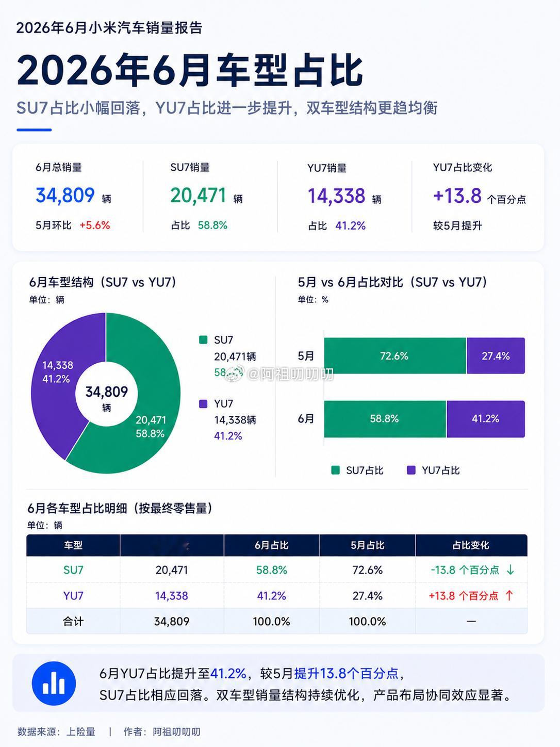Image resolution: width=560 pixels, height=747 pixels.
Task: Select the purple YU7 legend square beside donut
Action: (x=203, y=403)
